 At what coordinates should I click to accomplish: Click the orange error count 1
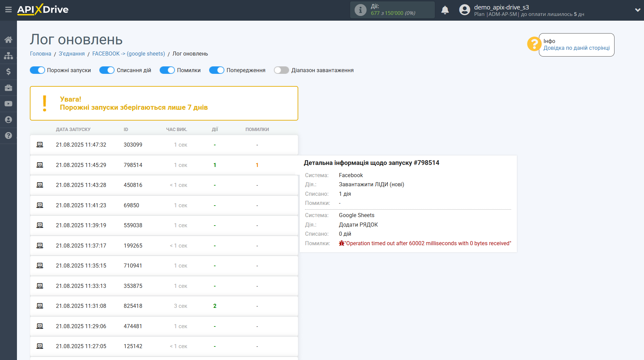click(x=257, y=165)
